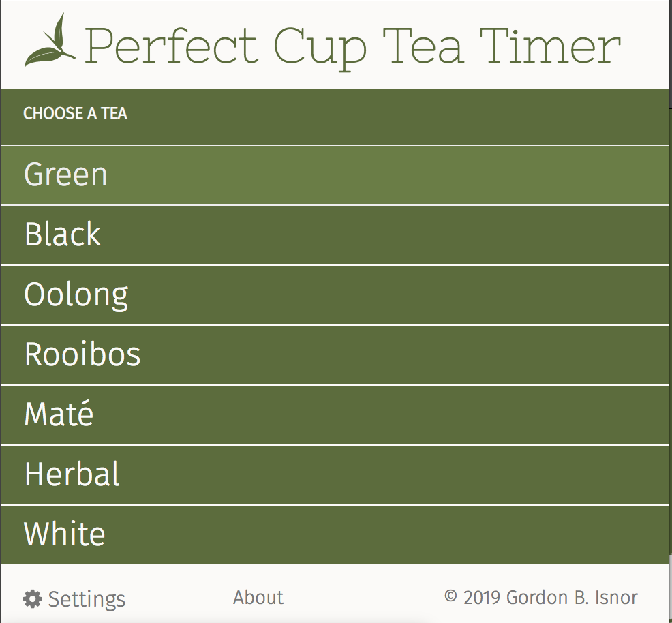The image size is (672, 623).
Task: Open the About page
Action: 258,597
